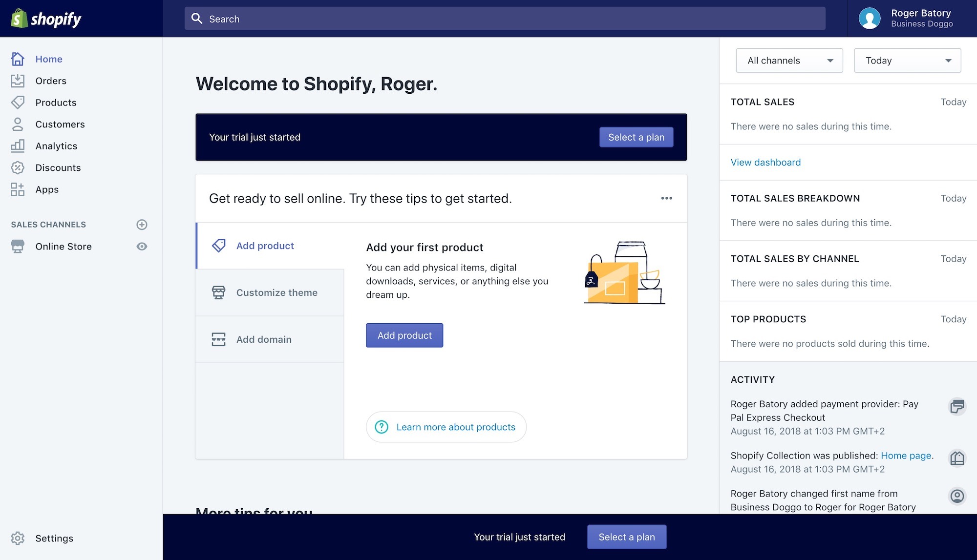Click View dashboard link
The width and height of the screenshot is (977, 560).
(x=765, y=162)
